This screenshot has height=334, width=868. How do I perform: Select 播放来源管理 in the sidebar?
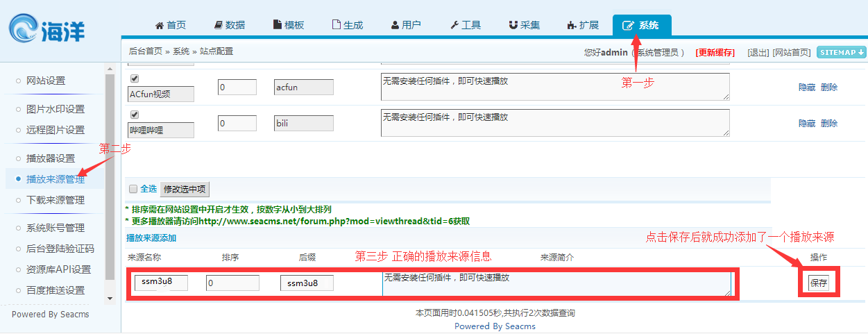(x=56, y=179)
